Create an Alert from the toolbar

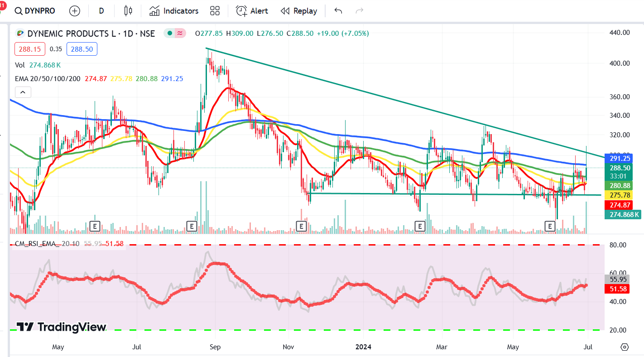[x=252, y=11]
